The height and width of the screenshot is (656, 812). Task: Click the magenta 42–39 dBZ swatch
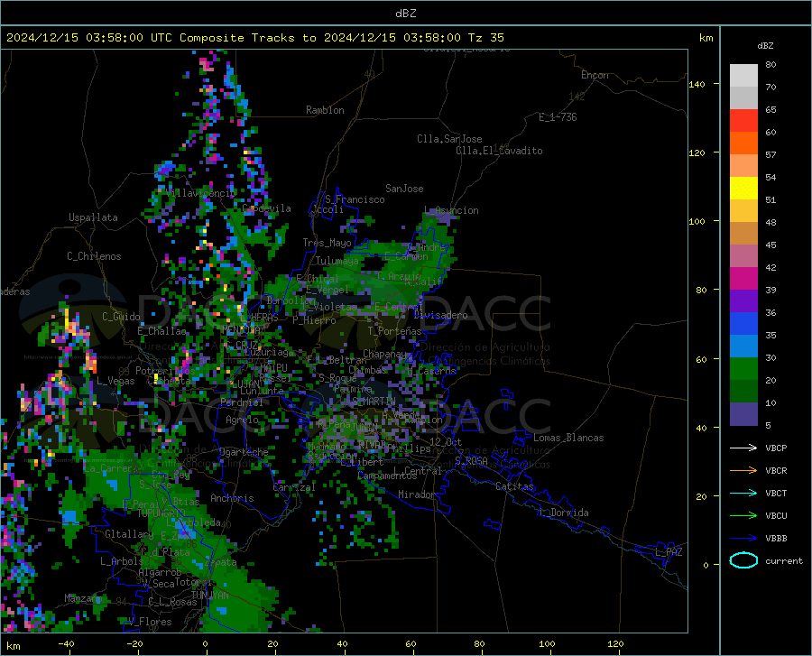[743, 279]
